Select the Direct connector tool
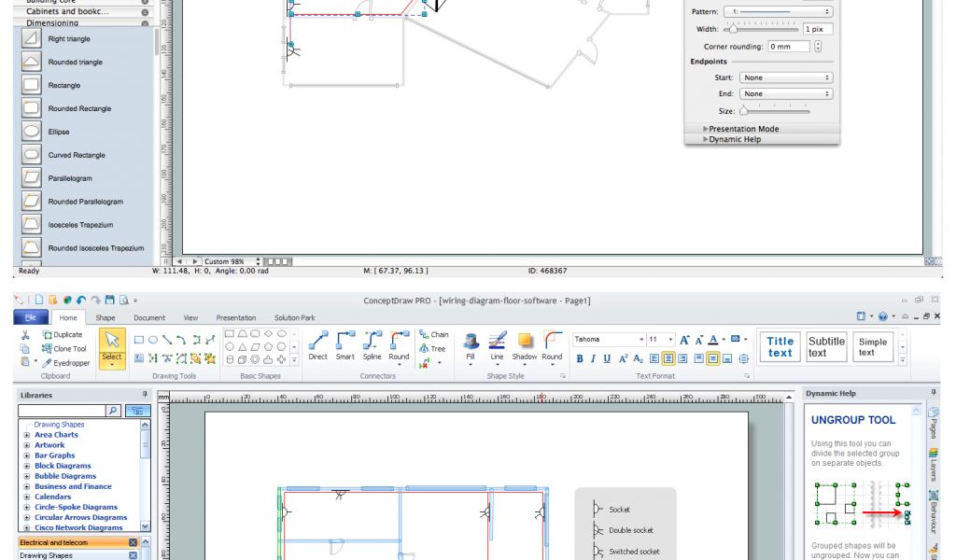The width and height of the screenshot is (956, 560). coord(319,345)
